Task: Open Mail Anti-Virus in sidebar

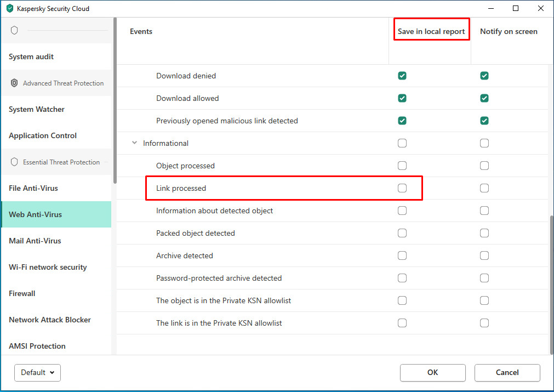Action: (x=56, y=241)
